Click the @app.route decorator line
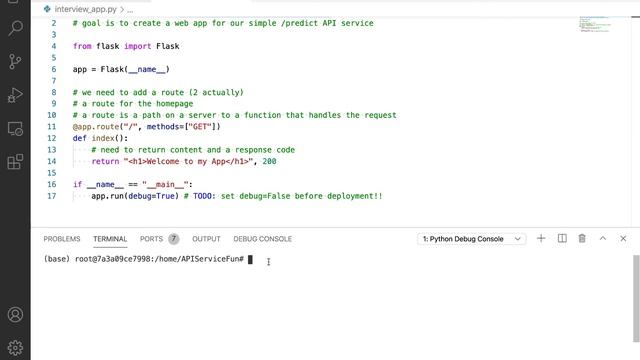Image resolution: width=640 pixels, height=360 pixels. point(147,127)
